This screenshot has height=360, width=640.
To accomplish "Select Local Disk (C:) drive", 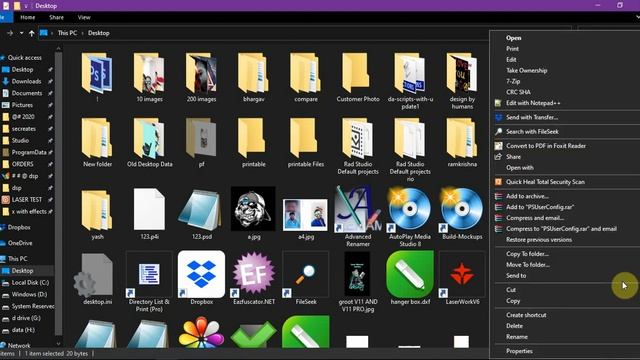I will pyautogui.click(x=30, y=282).
